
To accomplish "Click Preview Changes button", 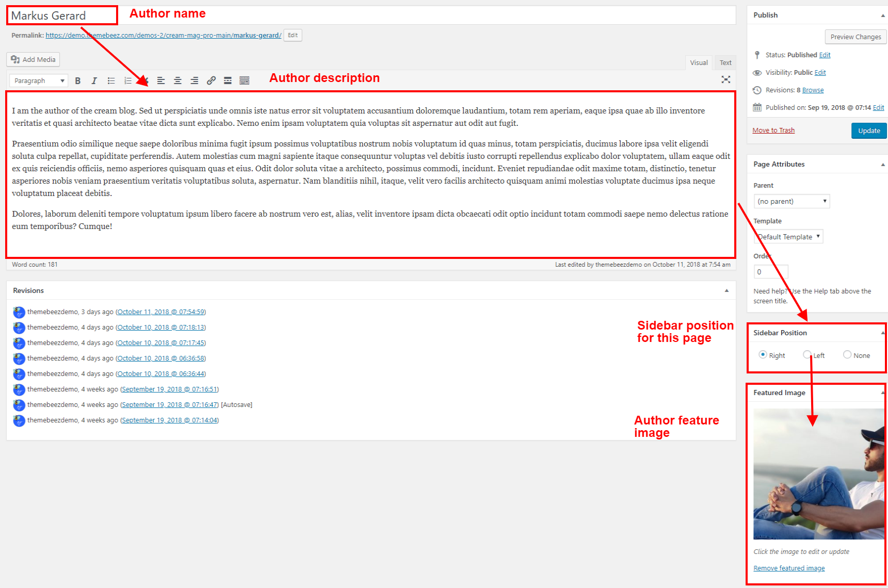I will (x=855, y=37).
